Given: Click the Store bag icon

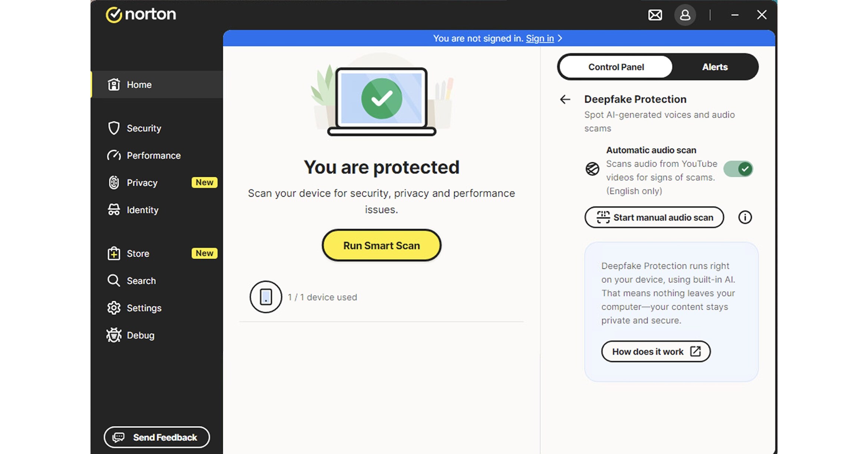Looking at the screenshot, I should pyautogui.click(x=114, y=253).
